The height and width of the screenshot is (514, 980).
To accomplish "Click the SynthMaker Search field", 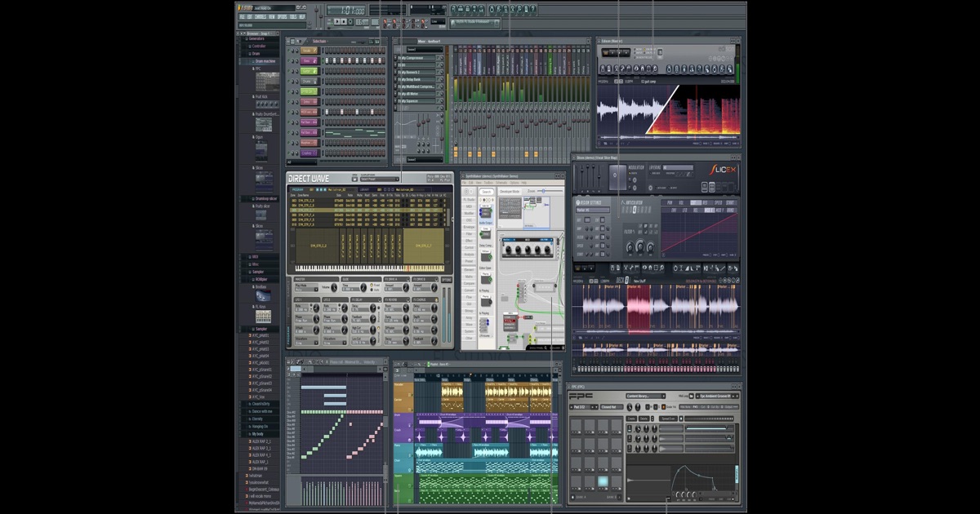I will (x=486, y=192).
